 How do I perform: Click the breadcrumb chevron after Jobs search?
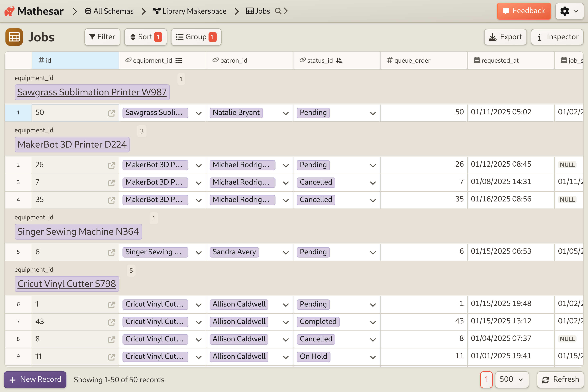click(286, 11)
